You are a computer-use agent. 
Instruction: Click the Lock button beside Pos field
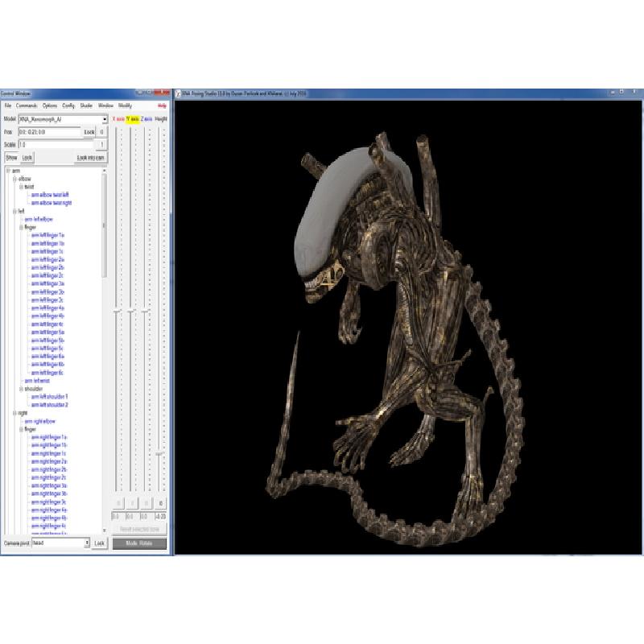[89, 132]
